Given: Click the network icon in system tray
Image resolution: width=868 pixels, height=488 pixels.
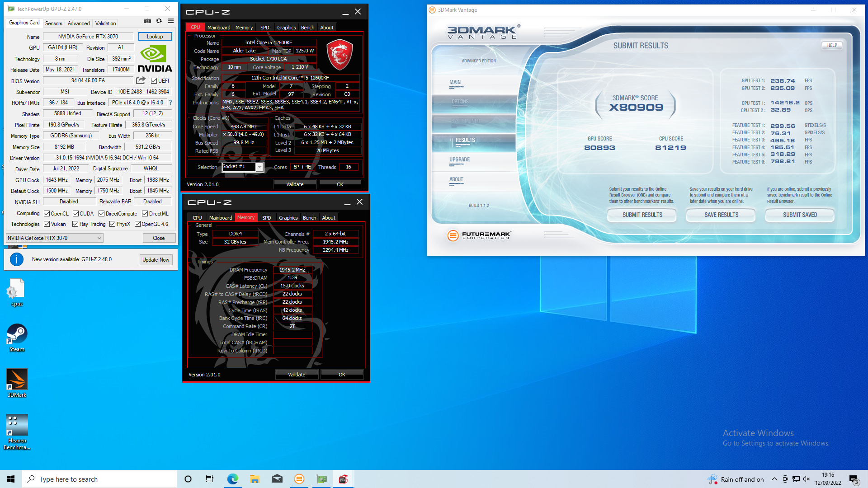Looking at the screenshot, I should click(796, 479).
